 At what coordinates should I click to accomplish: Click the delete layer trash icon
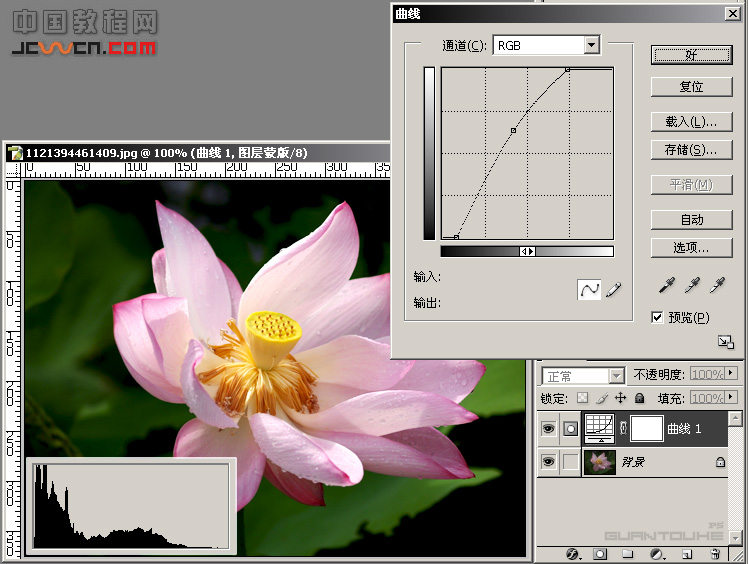[x=715, y=553]
